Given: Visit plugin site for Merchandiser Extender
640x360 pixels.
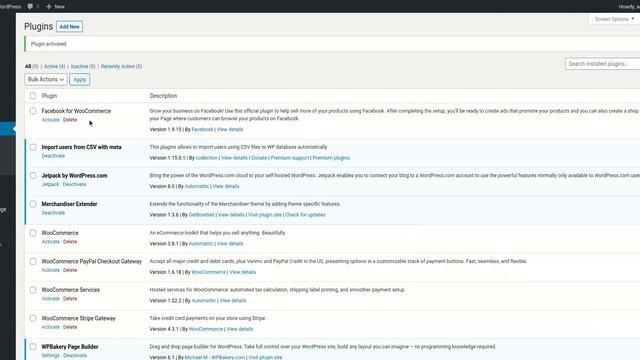Looking at the screenshot, I should coord(265,215).
